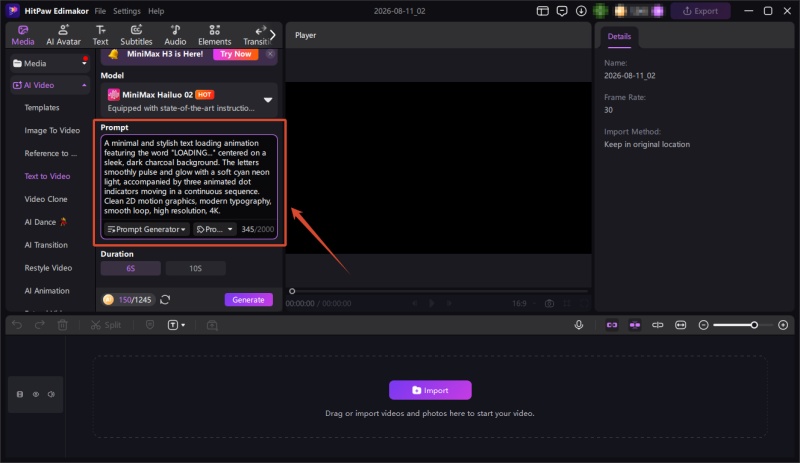
Task: Show more toolbar tabs with the right chevron
Action: coord(273,35)
